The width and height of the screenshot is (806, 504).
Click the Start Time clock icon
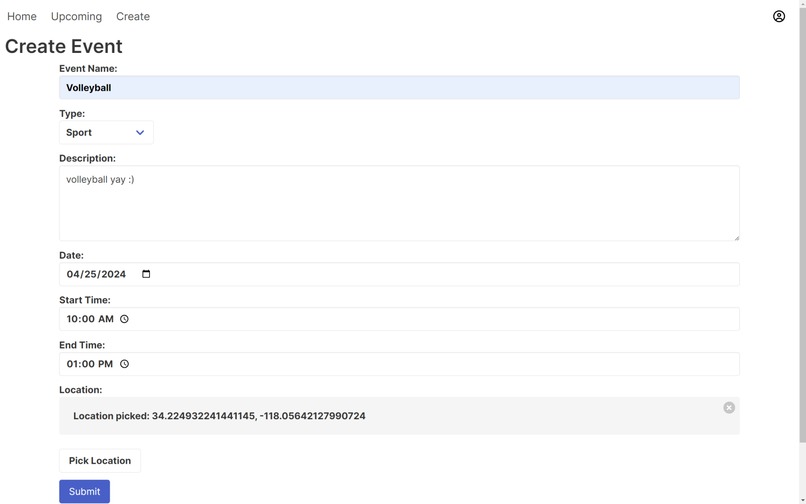pyautogui.click(x=124, y=319)
